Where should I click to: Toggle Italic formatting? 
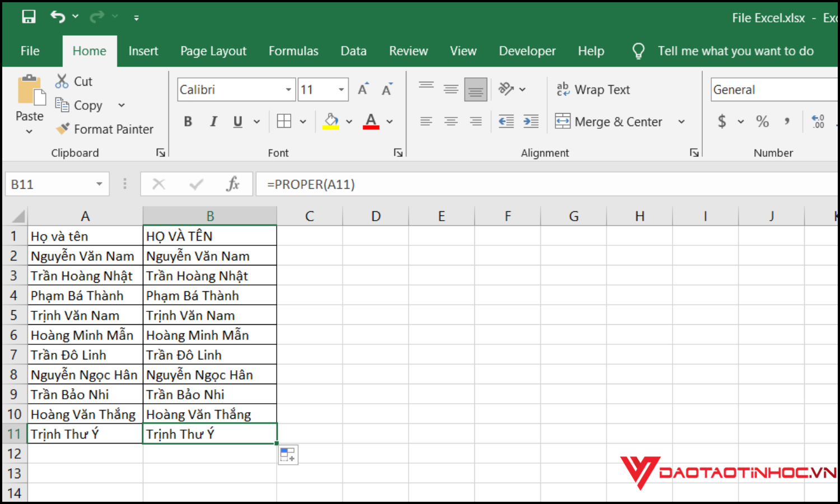tap(213, 122)
